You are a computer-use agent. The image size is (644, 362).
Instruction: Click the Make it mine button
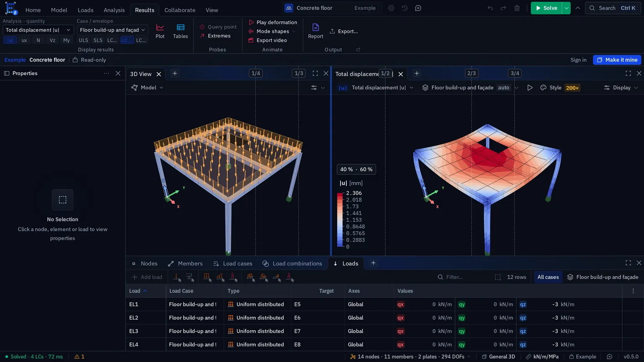pyautogui.click(x=617, y=60)
